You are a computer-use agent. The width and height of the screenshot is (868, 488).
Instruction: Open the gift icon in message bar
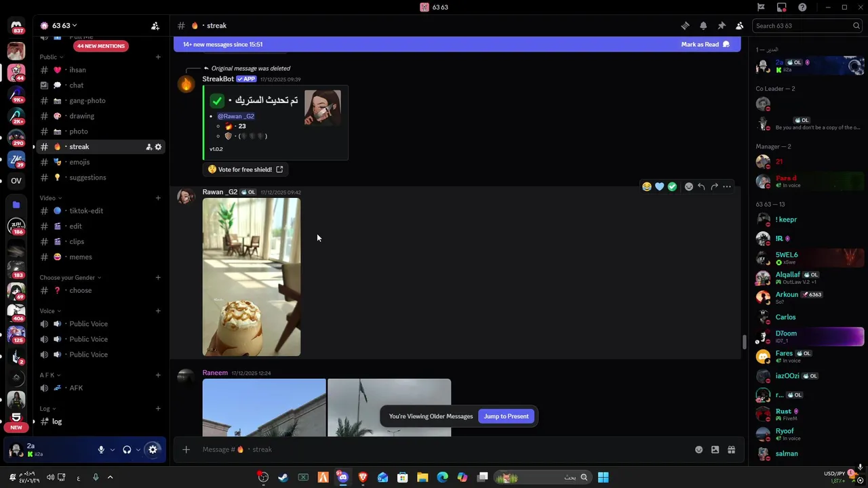pyautogui.click(x=731, y=449)
